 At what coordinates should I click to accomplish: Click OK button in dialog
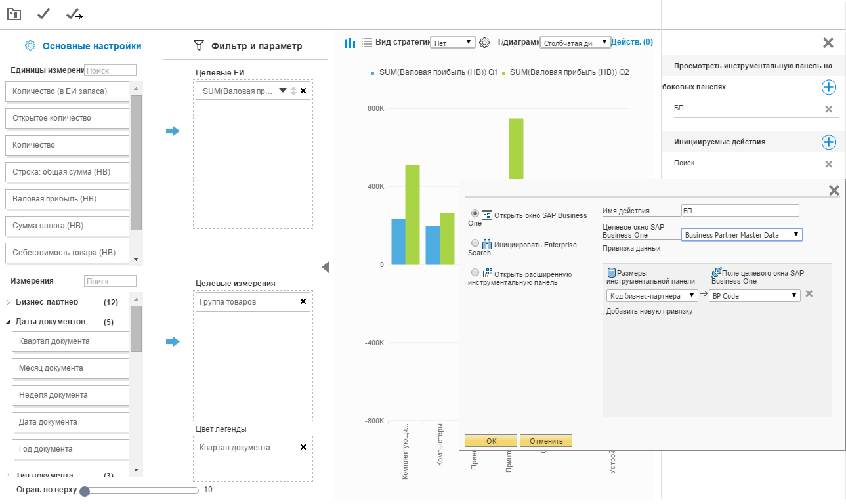tap(491, 441)
